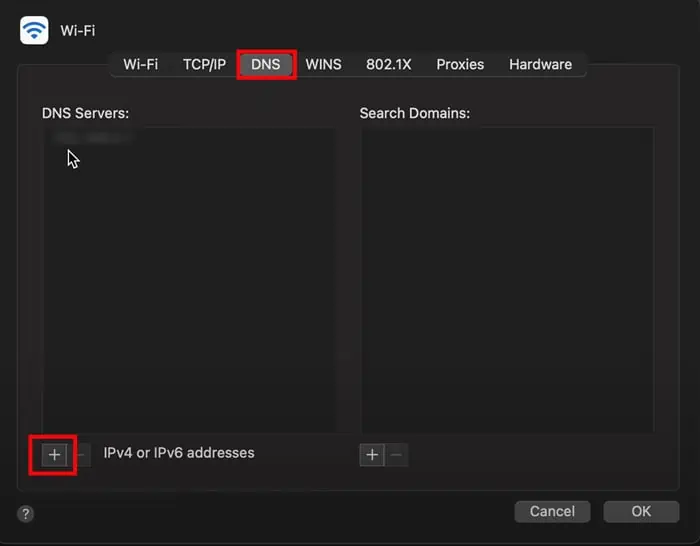The width and height of the screenshot is (700, 546).
Task: Add a new DNS server with plus button
Action: click(54, 455)
